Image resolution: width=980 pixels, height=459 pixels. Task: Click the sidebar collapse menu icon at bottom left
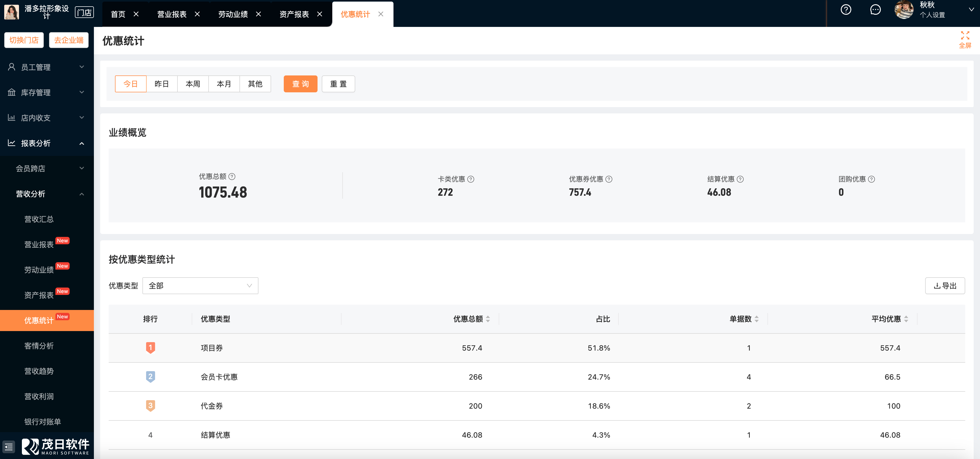pyautogui.click(x=9, y=446)
